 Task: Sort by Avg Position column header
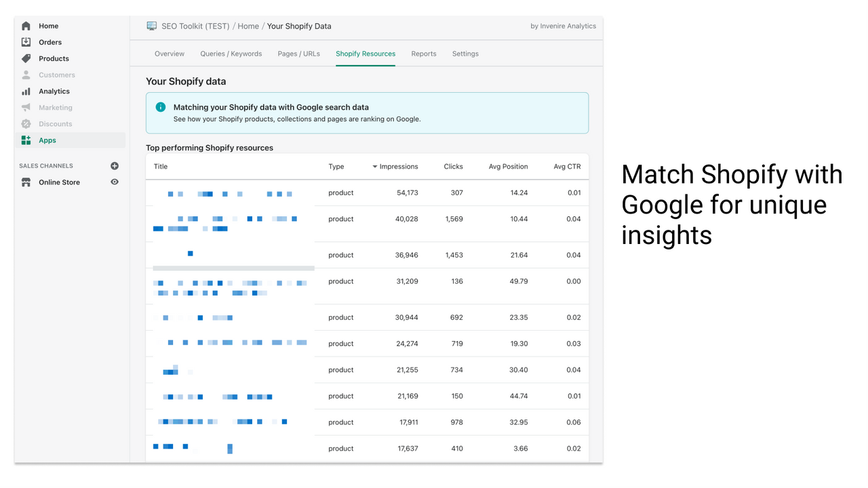509,167
